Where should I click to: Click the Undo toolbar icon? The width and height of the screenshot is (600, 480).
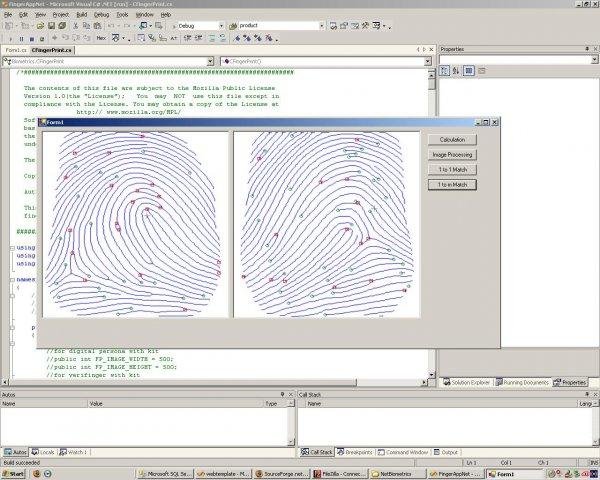click(x=111, y=26)
